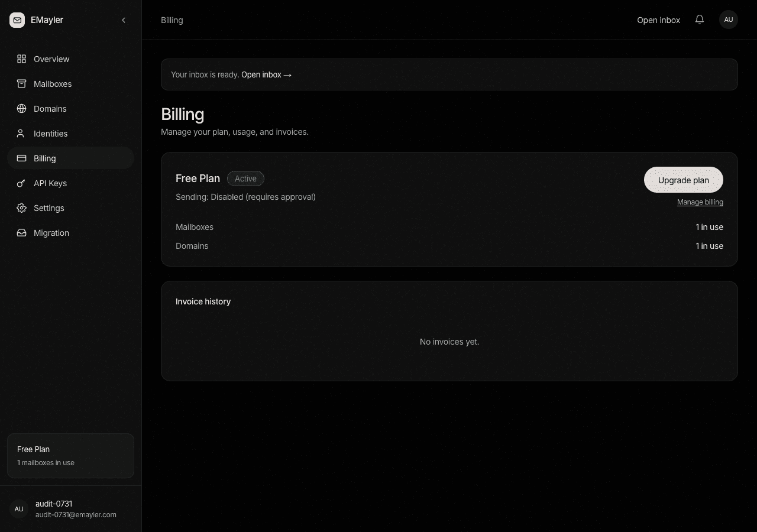The height and width of the screenshot is (532, 757).
Task: Click the Free Plan card in sidebar
Action: pyautogui.click(x=70, y=456)
